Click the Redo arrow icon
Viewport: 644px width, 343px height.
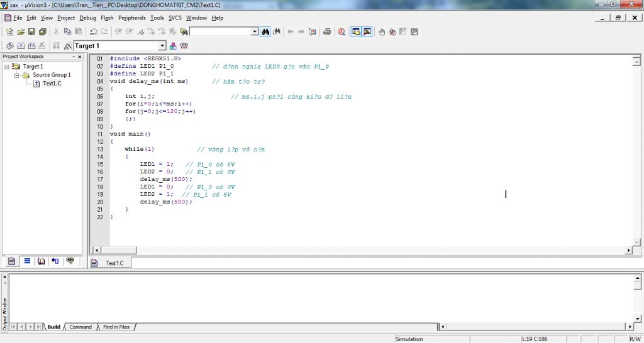104,31
